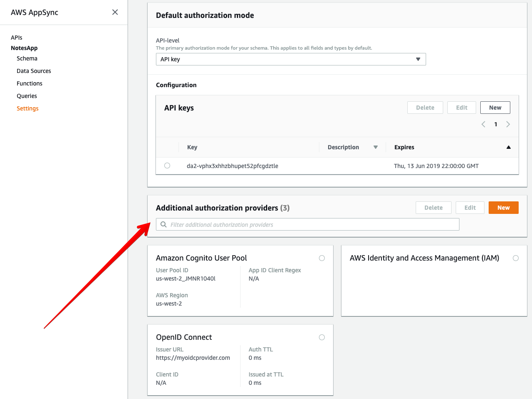Click the sort arrow on the Expires column
This screenshot has width=532, height=399.
coord(508,147)
